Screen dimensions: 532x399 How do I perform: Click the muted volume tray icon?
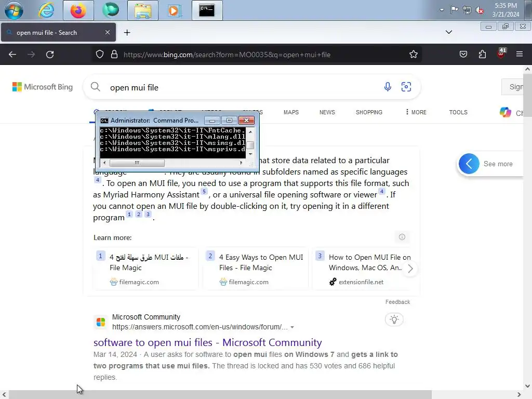(480, 10)
